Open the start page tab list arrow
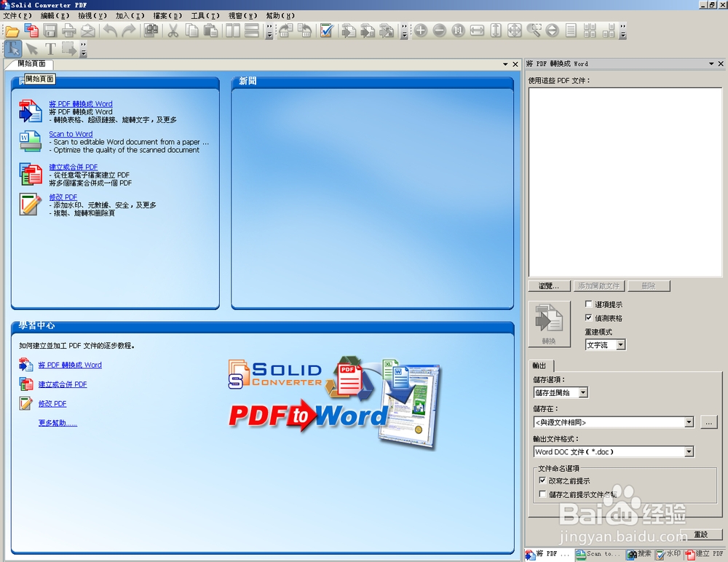728x562 pixels. 505,64
